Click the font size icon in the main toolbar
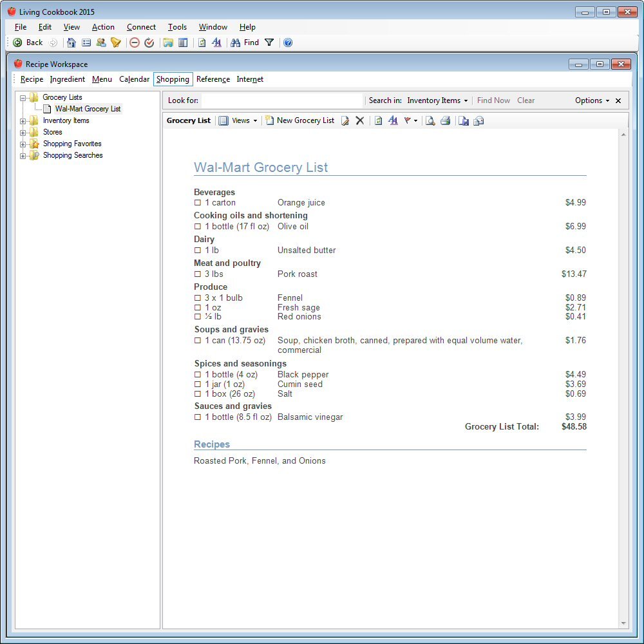Image resolution: width=644 pixels, height=644 pixels. pos(216,43)
